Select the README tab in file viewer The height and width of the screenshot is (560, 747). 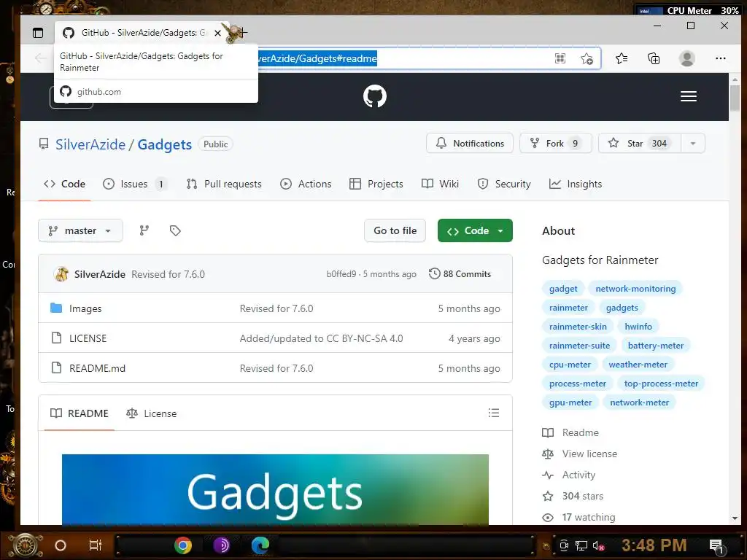(80, 413)
